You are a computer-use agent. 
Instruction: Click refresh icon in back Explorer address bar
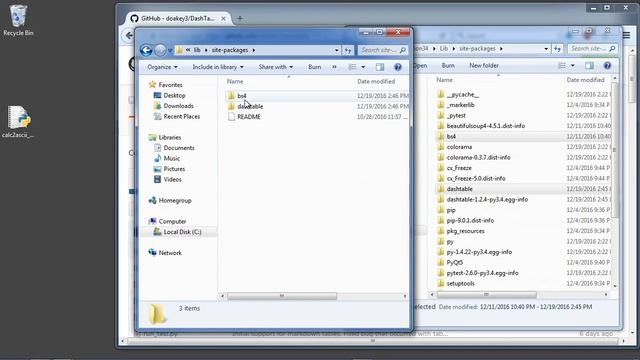coord(558,49)
